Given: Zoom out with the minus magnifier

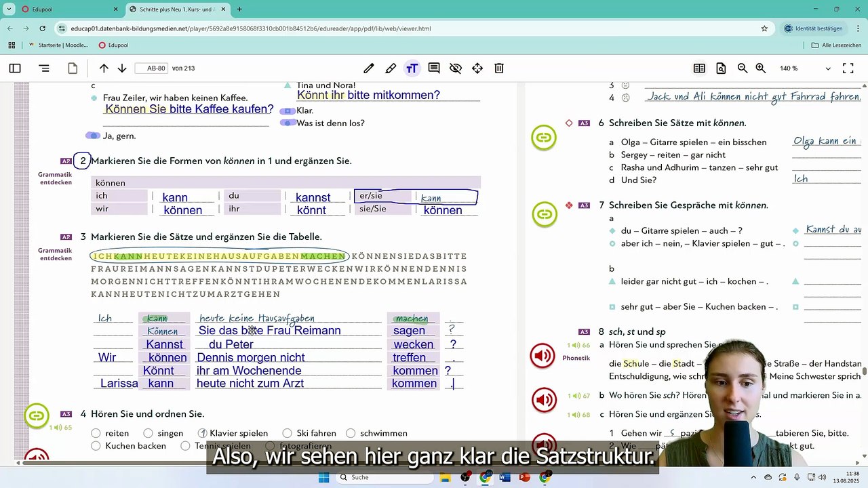Looking at the screenshot, I should pyautogui.click(x=743, y=68).
